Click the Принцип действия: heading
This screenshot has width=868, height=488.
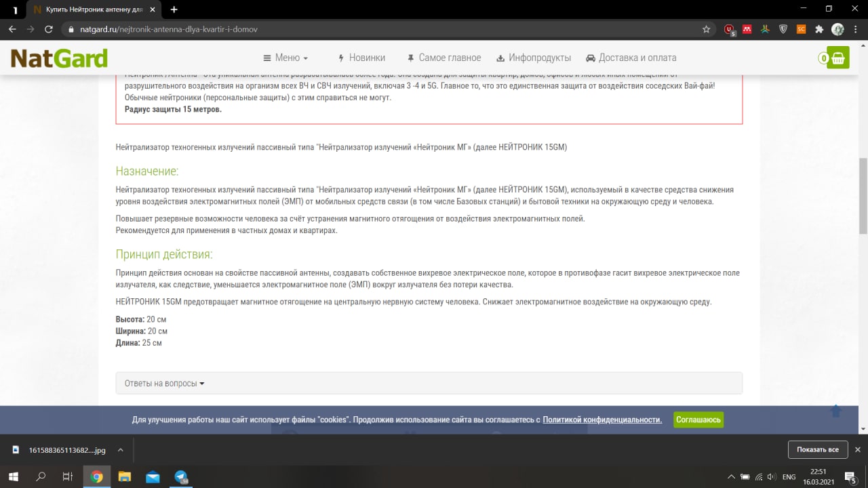click(x=164, y=254)
